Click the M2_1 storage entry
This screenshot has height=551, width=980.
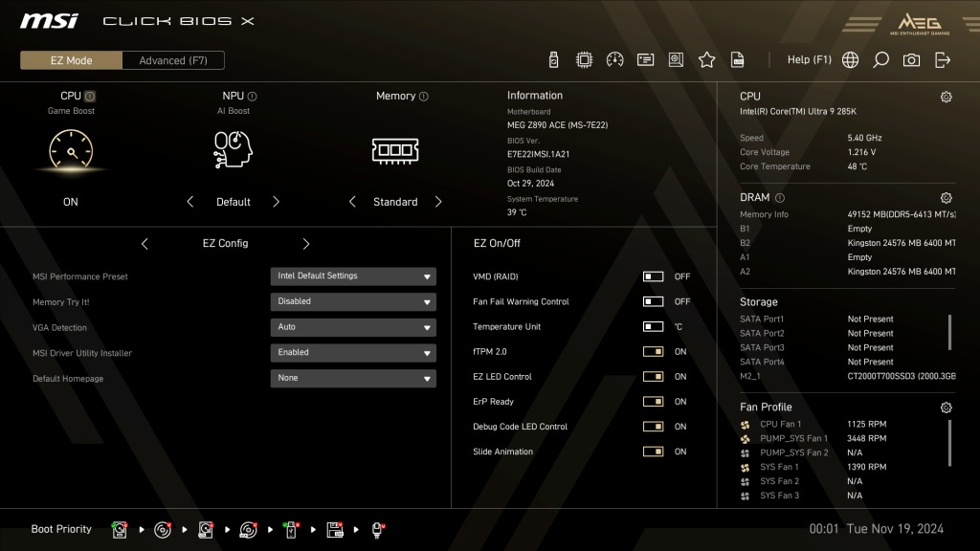point(848,376)
